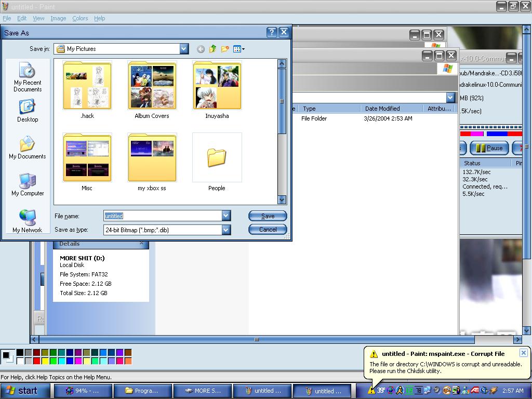Click the Save As dialog help button

coord(272,32)
